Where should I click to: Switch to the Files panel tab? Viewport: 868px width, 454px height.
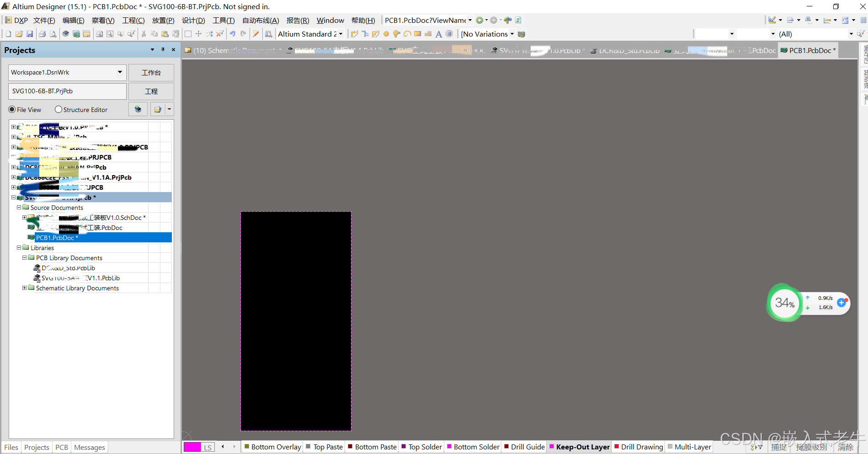click(11, 447)
